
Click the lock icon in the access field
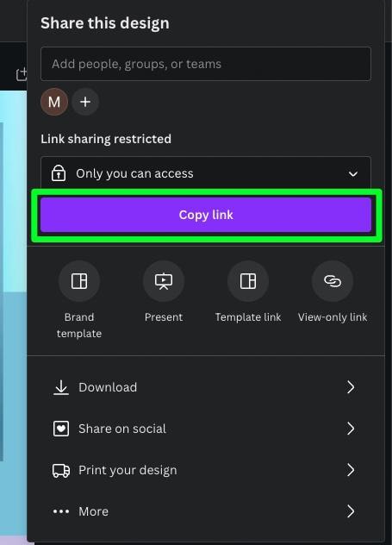(59, 173)
